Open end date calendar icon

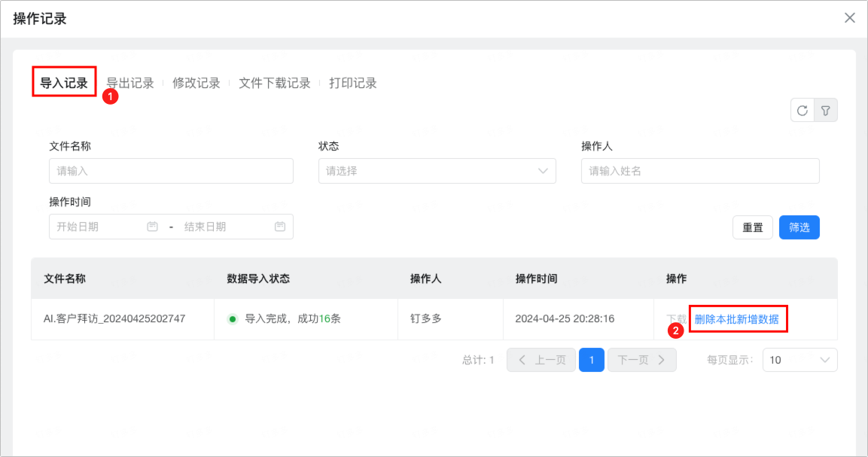click(x=280, y=227)
